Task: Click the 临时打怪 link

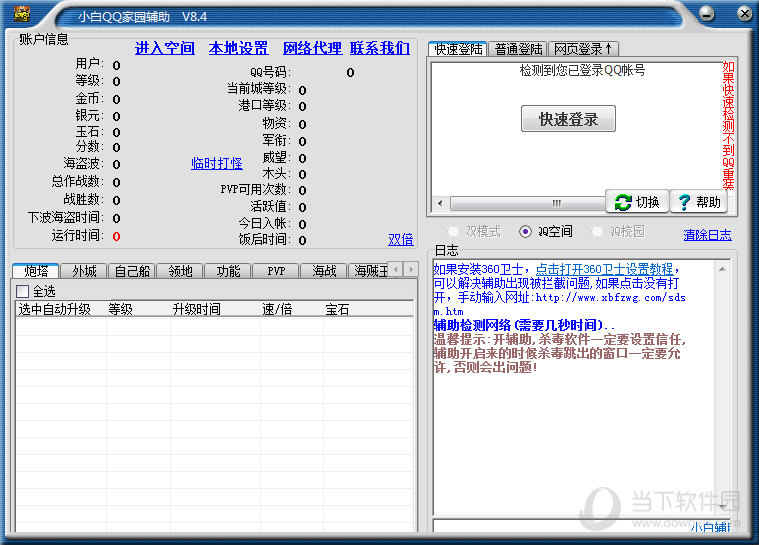Action: pos(216,163)
